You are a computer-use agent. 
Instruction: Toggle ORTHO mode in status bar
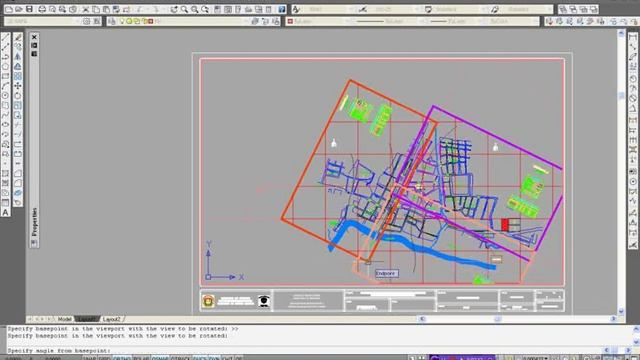(x=122, y=358)
